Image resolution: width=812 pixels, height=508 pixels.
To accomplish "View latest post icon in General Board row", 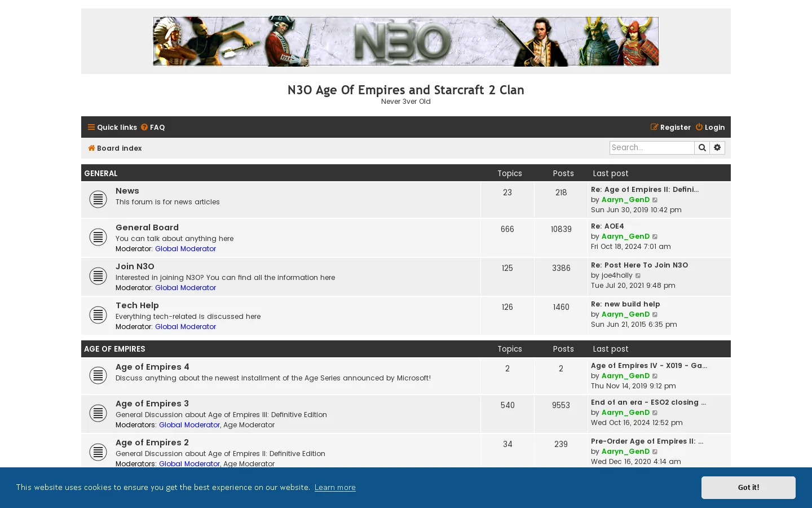I will pos(655,237).
